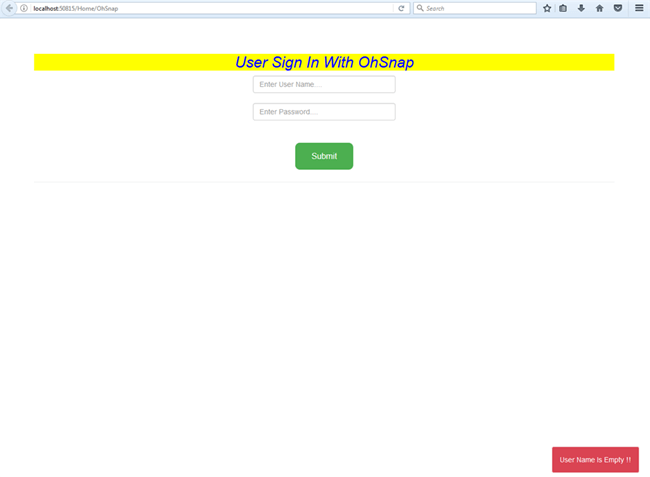Submit the sign-in form
The width and height of the screenshot is (650, 477).
[x=324, y=156]
